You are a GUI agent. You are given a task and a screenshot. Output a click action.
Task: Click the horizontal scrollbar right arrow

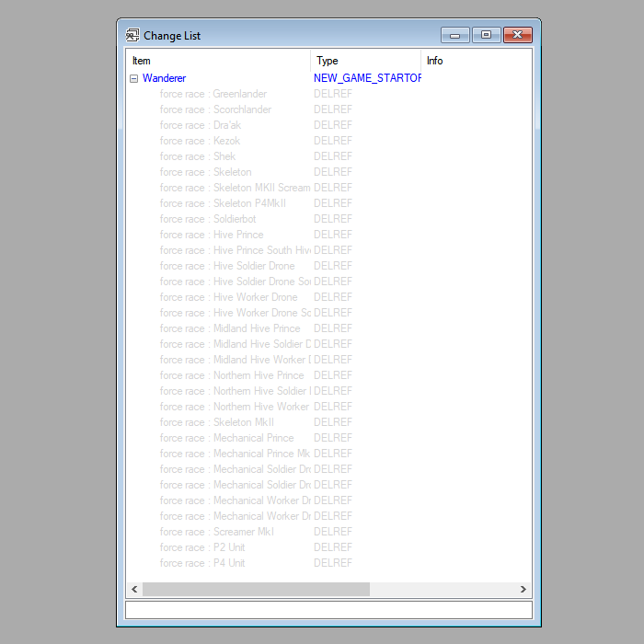(523, 589)
